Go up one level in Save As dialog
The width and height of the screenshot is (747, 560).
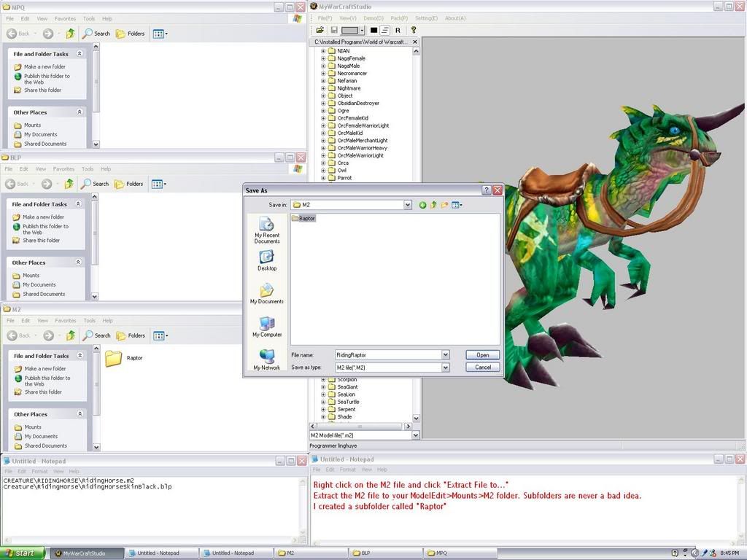click(433, 205)
